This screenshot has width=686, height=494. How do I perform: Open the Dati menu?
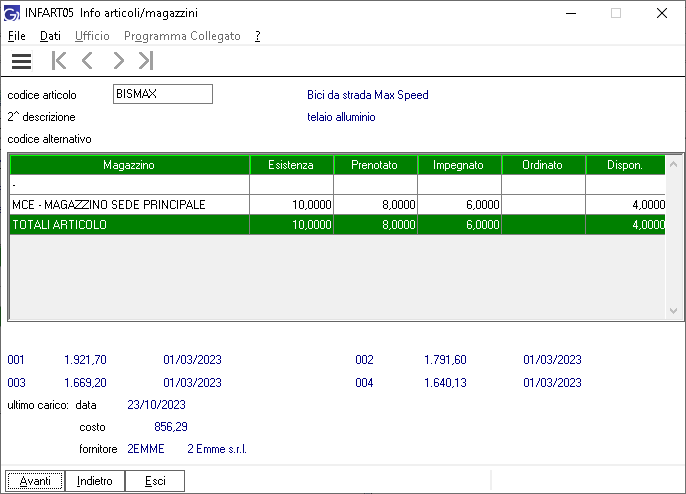coord(50,36)
